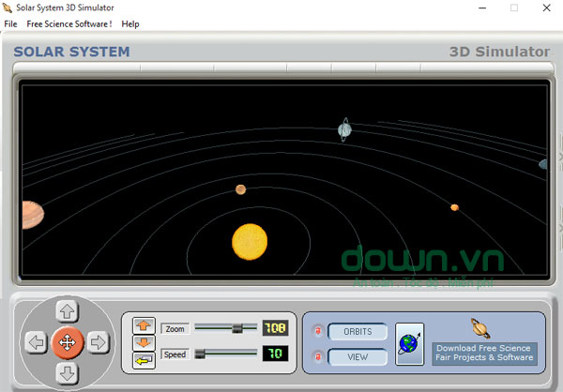Click the Speed value display 70
The height and width of the screenshot is (392, 563).
(x=275, y=354)
